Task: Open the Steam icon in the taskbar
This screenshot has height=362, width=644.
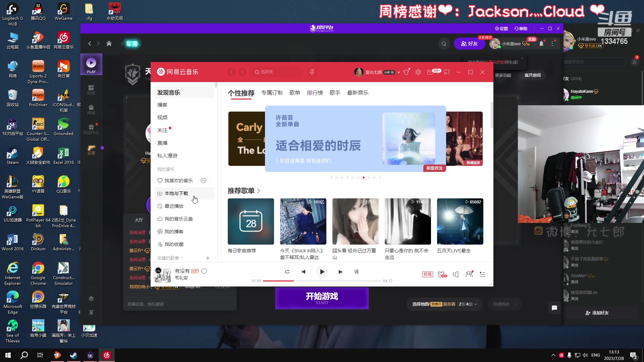Action: tap(73, 355)
